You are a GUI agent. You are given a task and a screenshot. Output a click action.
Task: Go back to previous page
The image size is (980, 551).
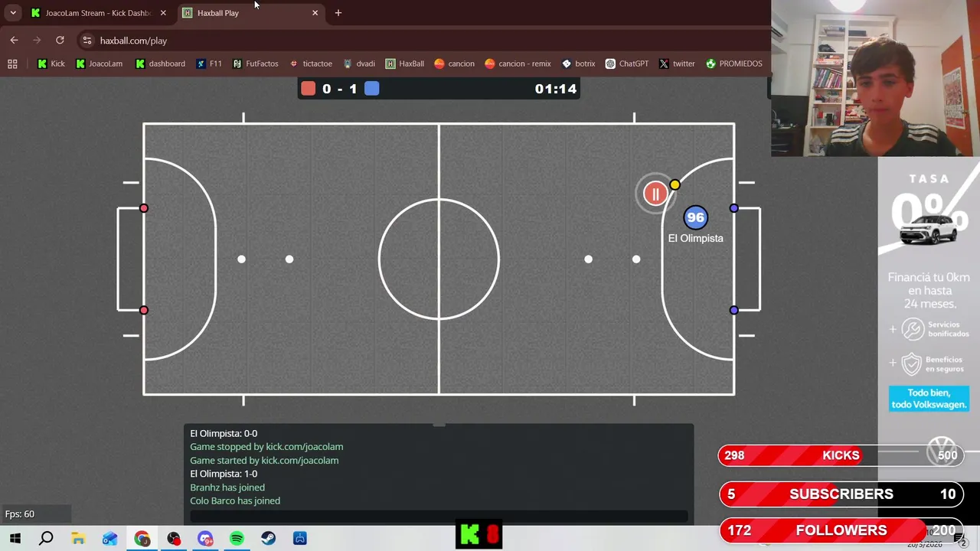pyautogui.click(x=14, y=40)
